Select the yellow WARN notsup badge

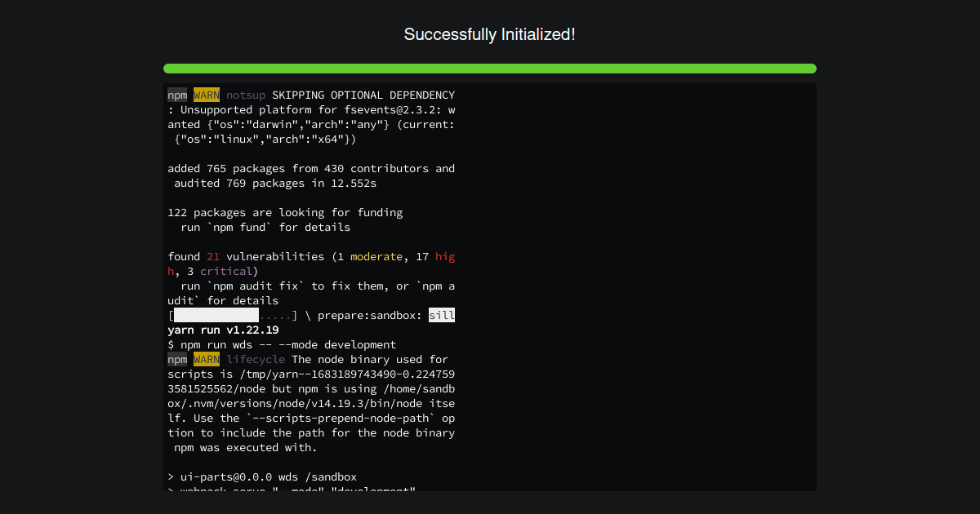pyautogui.click(x=207, y=95)
